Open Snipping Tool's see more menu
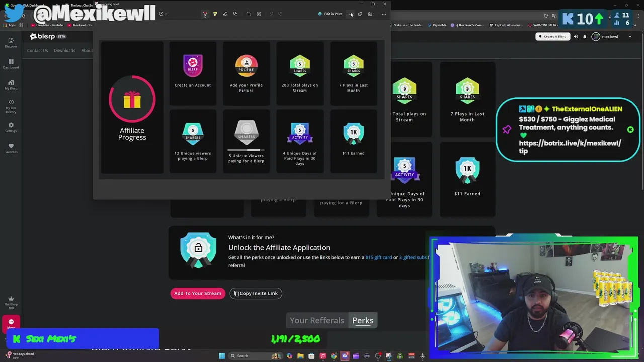The image size is (644, 362). coord(384,14)
